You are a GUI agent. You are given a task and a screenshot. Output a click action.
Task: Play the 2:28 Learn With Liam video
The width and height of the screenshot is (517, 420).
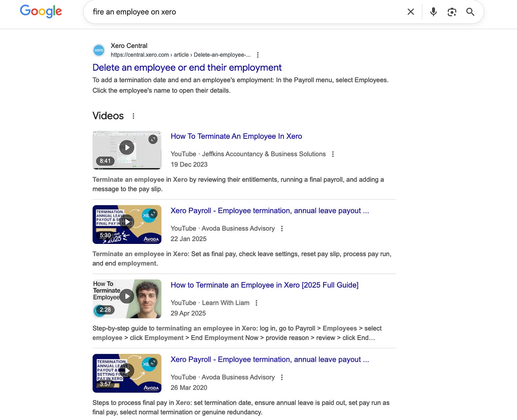127,299
